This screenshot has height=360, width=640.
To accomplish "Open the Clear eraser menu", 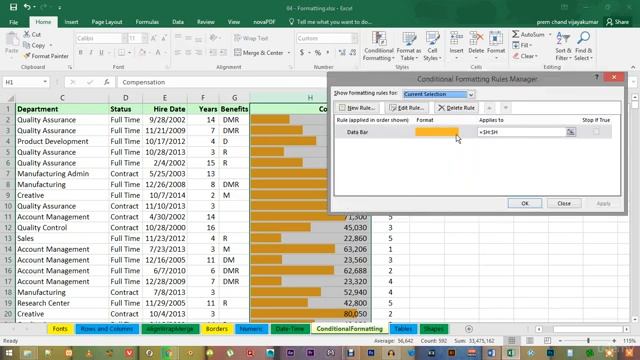I will click(x=525, y=56).
